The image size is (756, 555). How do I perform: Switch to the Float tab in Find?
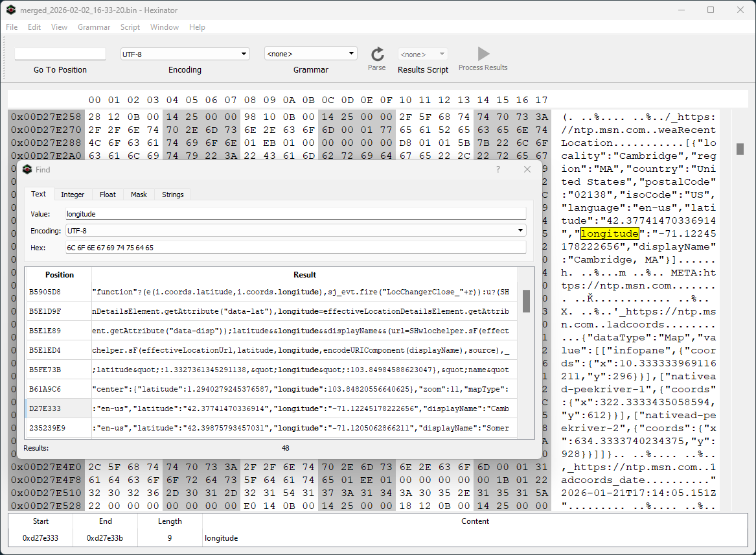pos(108,195)
